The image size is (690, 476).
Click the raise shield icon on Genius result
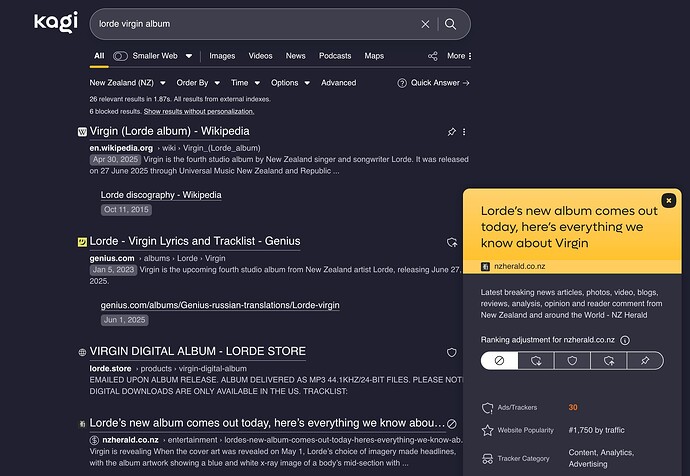coord(452,242)
